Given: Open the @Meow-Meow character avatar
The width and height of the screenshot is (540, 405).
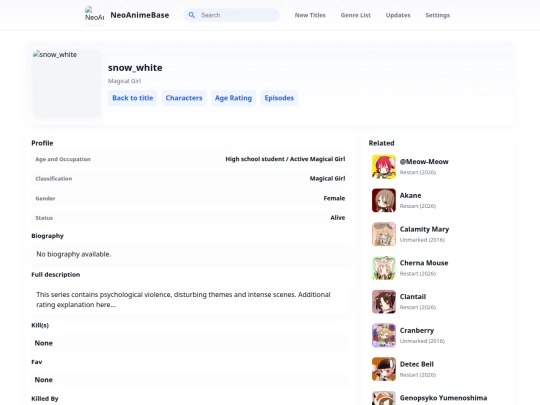Looking at the screenshot, I should pos(384,167).
